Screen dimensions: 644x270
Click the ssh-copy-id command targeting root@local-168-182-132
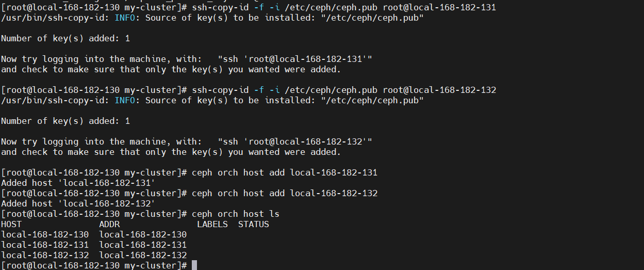click(x=343, y=90)
